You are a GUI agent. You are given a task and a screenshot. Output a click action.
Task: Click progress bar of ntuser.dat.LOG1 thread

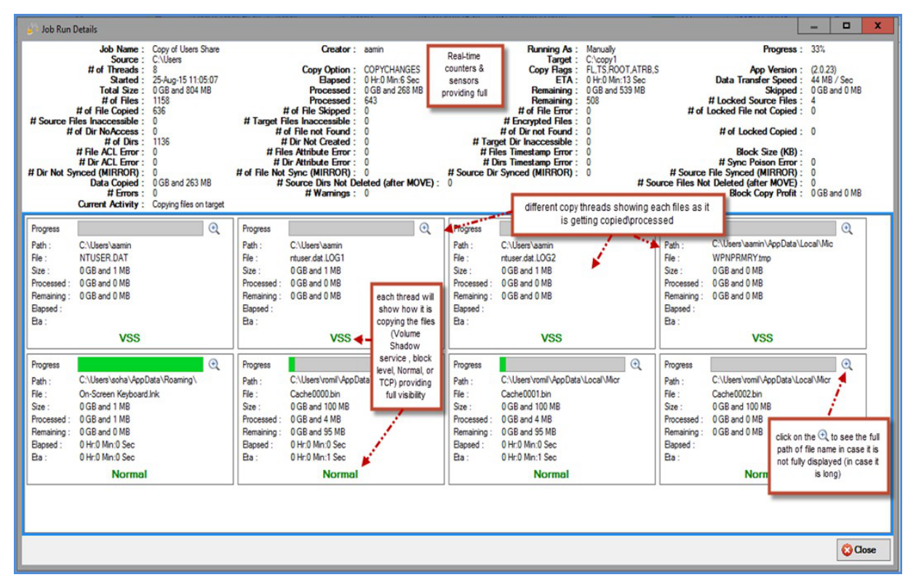point(351,229)
